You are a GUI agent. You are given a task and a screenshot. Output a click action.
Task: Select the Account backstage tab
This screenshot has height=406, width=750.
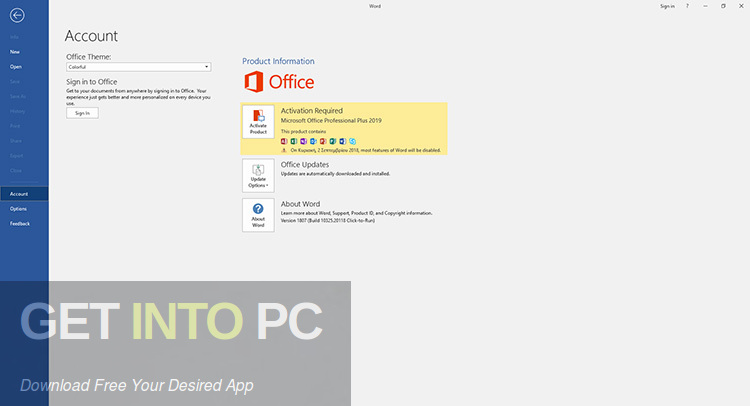(x=24, y=194)
